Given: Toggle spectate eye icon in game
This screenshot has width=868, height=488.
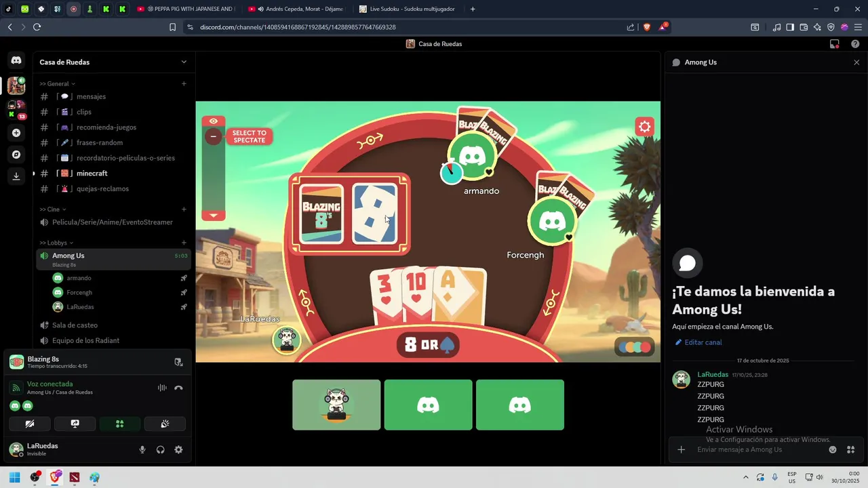Looking at the screenshot, I should [214, 121].
